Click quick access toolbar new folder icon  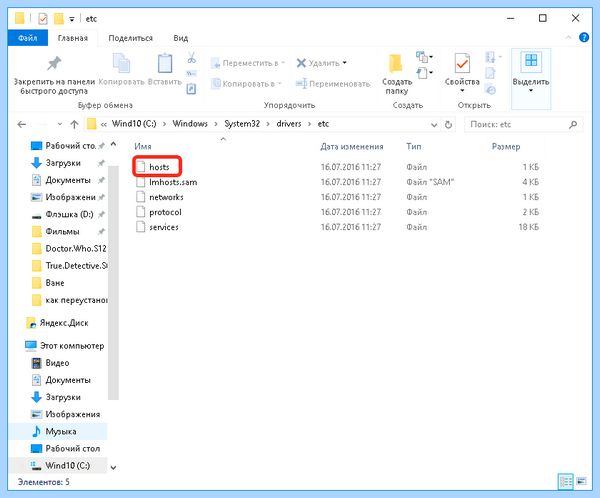pyautogui.click(x=59, y=18)
